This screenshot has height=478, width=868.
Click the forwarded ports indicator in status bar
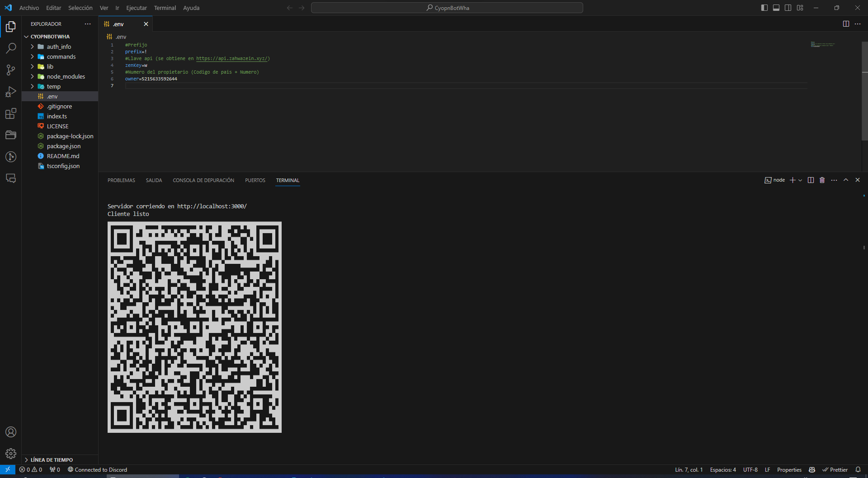tap(55, 470)
